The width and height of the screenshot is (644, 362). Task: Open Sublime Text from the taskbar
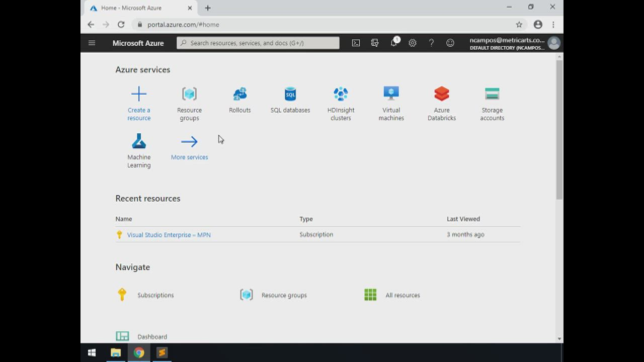pyautogui.click(x=162, y=353)
